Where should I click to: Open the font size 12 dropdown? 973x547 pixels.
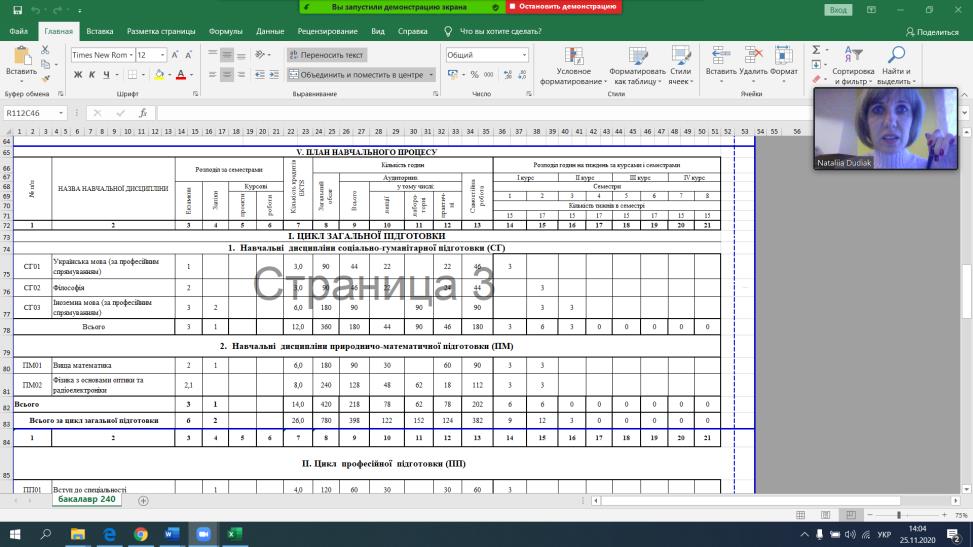pos(163,55)
